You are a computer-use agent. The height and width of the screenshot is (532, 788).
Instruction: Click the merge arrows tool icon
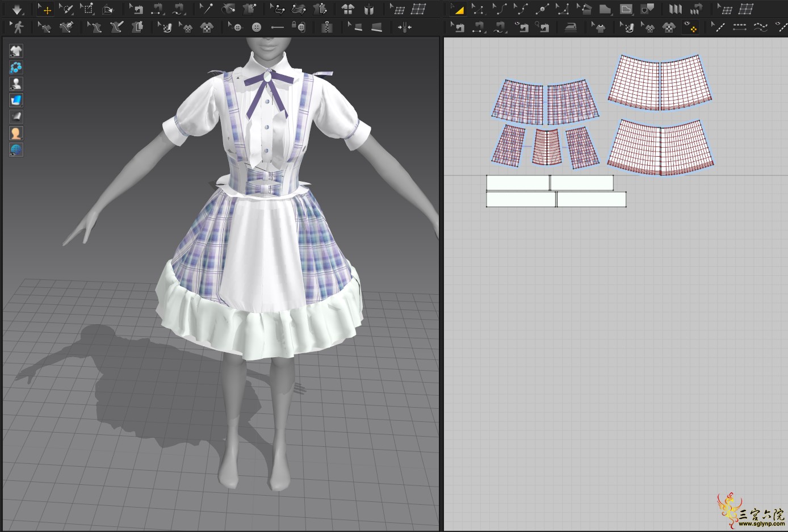(x=404, y=27)
